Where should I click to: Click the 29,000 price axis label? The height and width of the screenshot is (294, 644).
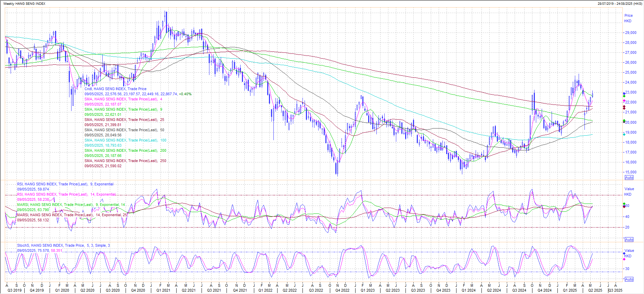[x=631, y=33]
